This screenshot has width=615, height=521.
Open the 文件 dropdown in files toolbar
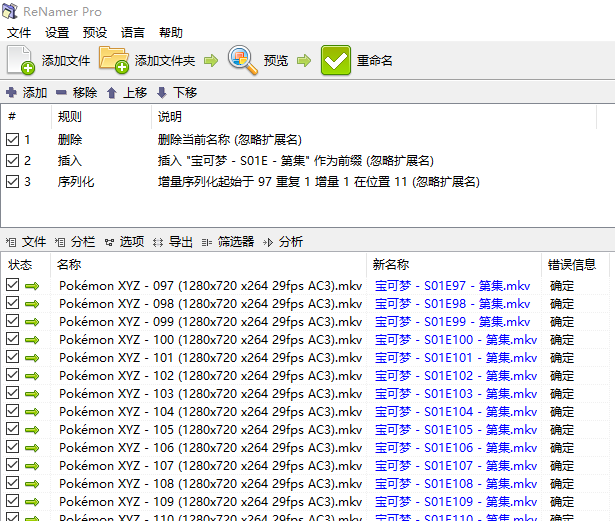pyautogui.click(x=26, y=242)
